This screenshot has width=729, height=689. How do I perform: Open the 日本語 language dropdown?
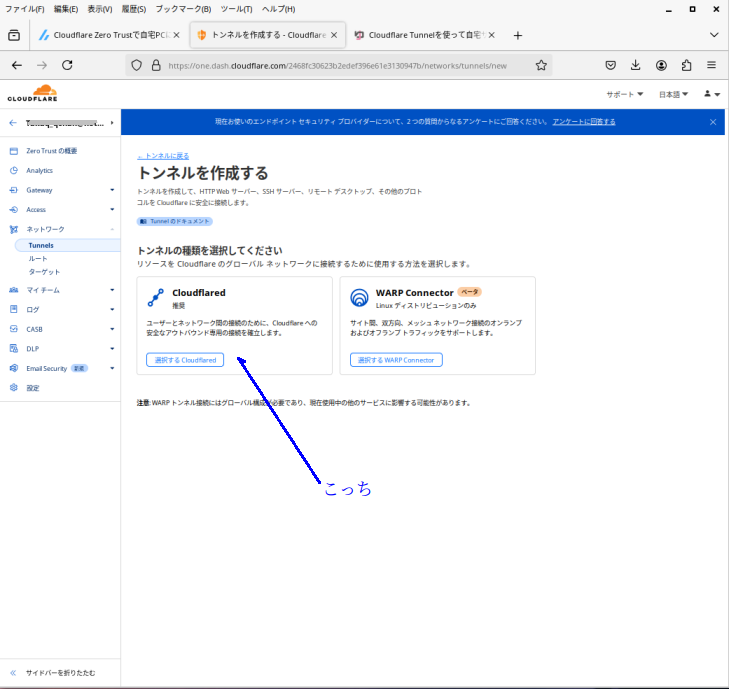pos(673,94)
